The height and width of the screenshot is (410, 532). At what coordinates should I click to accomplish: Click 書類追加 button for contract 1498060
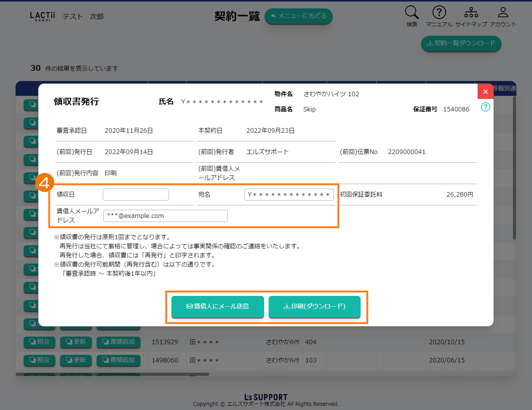119,360
